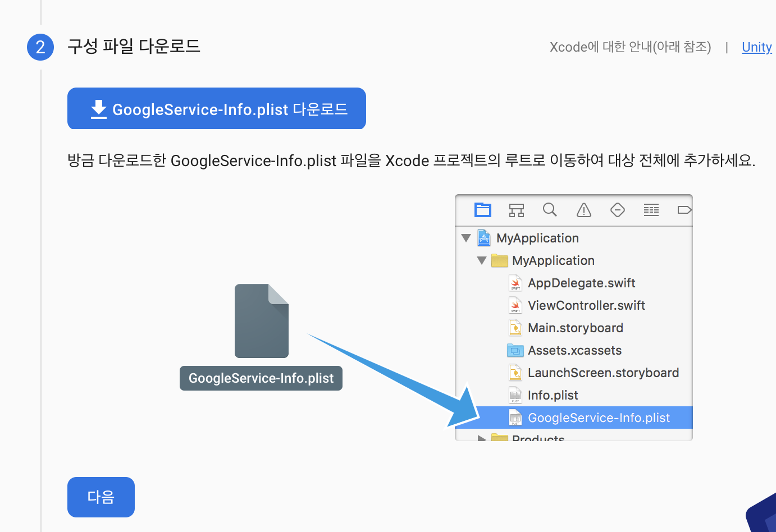Click the 구성 파일 다운로드 step heading
Image resolution: width=776 pixels, height=532 pixels.
point(134,46)
